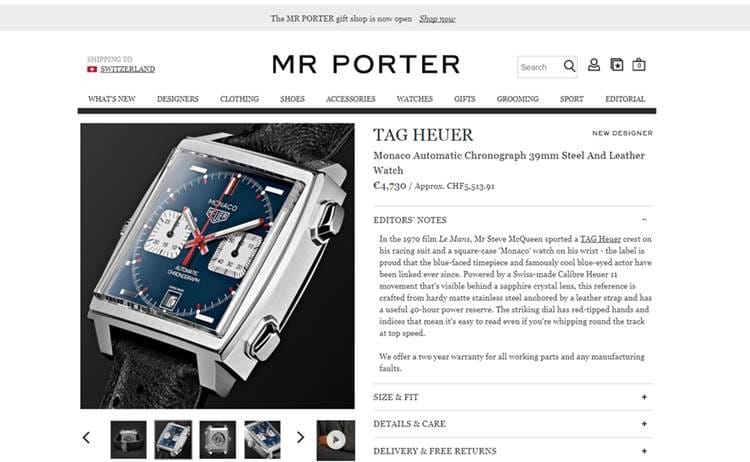Show previous thumbnails with left arrow
750x462 pixels.
(x=87, y=438)
